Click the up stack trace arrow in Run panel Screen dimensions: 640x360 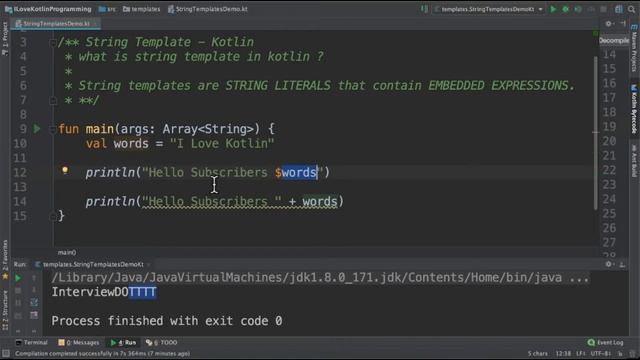point(34,278)
